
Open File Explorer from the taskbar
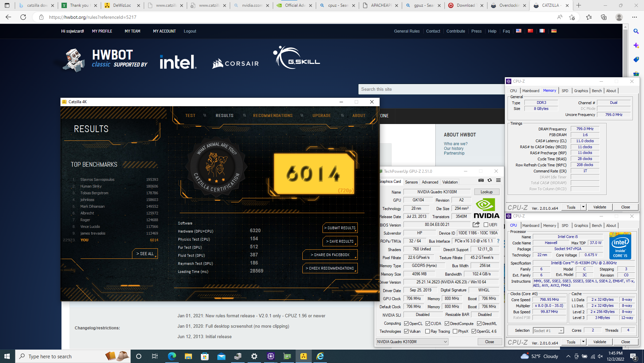pos(188,356)
